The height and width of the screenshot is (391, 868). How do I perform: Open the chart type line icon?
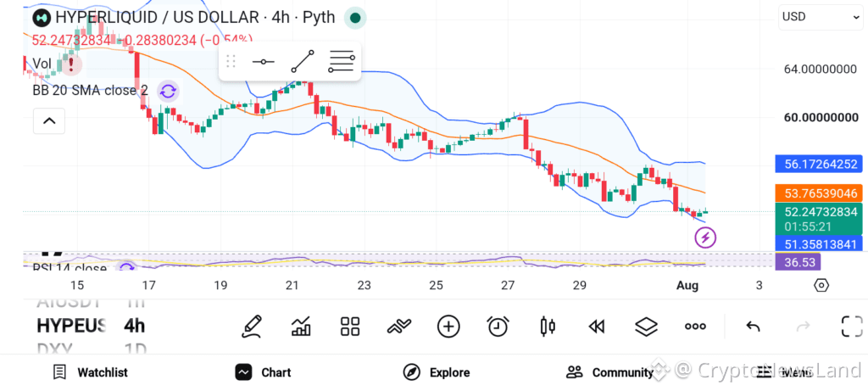tap(399, 327)
